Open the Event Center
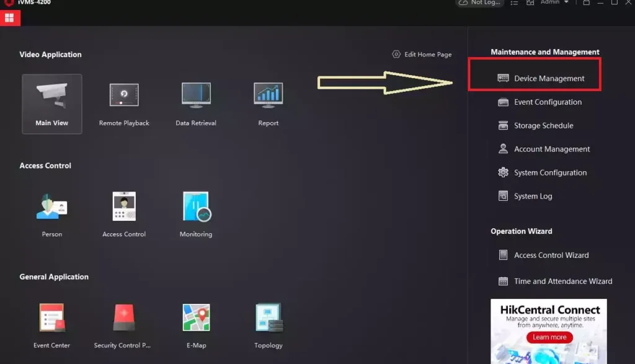635x364 pixels. [x=52, y=326]
